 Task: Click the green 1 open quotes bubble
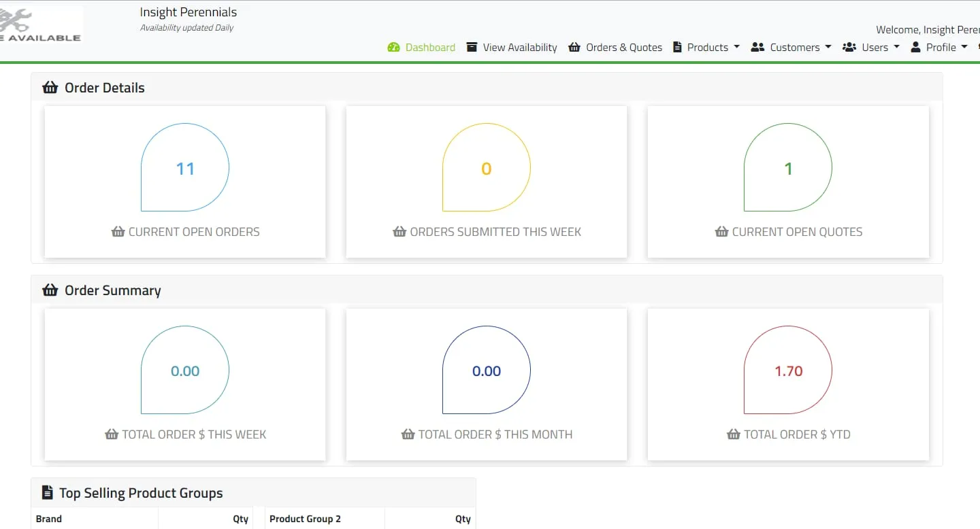[788, 167]
